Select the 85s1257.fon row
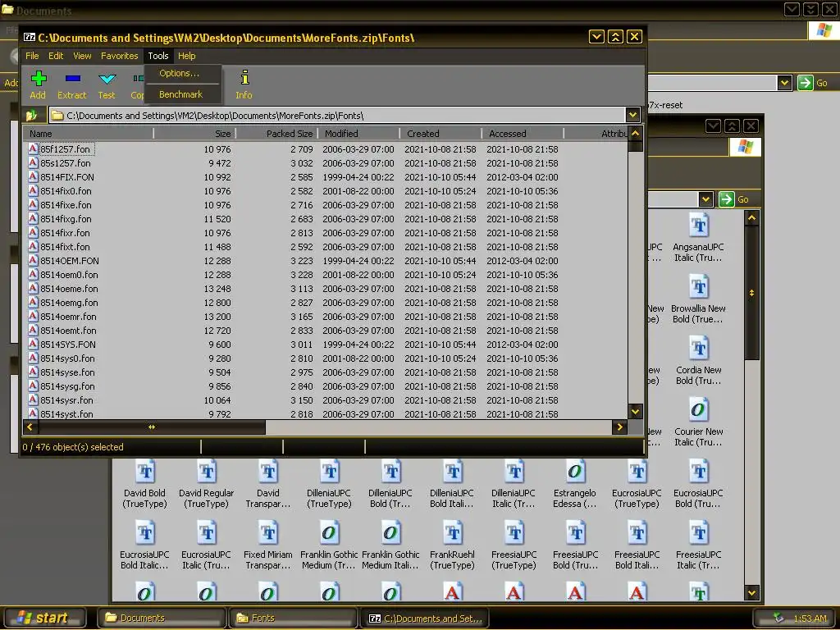Image resolution: width=840 pixels, height=630 pixels. click(326, 163)
